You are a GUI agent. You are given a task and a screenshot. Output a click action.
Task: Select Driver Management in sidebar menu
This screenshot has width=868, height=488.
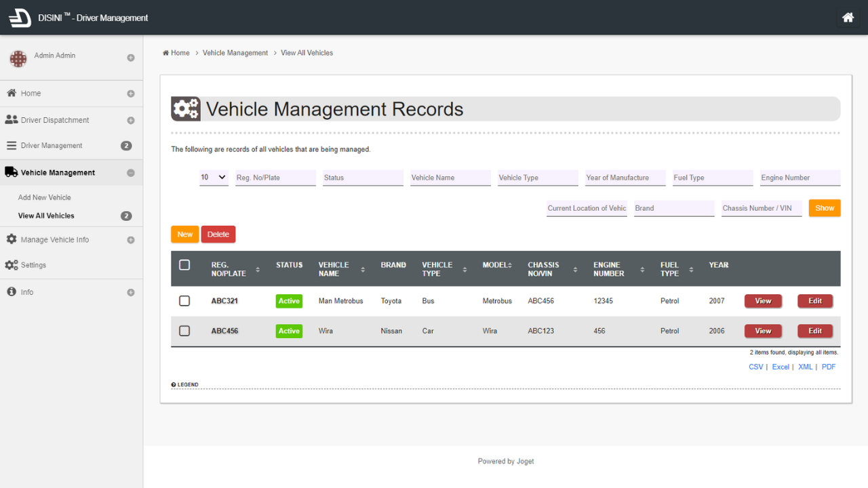[52, 146]
